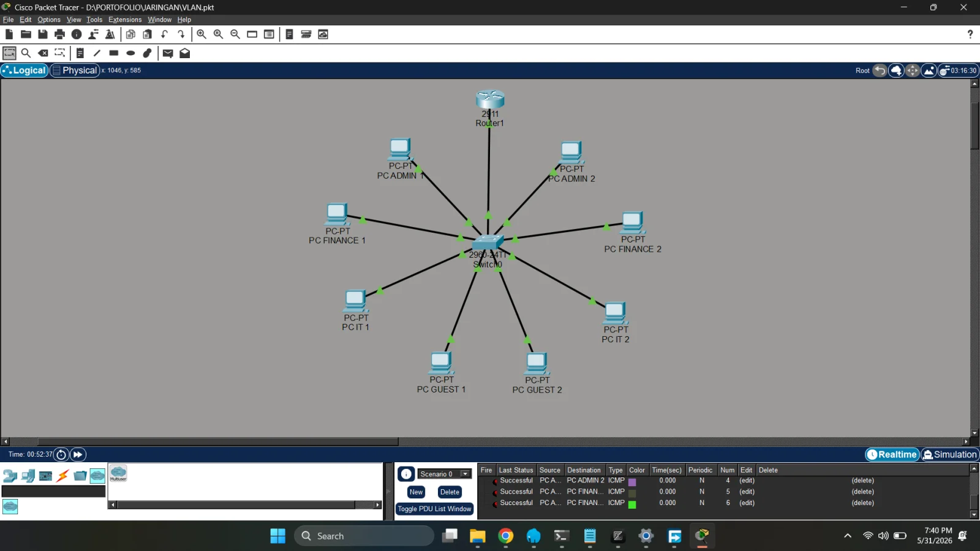Open the Scenario 0 dropdown

tap(445, 474)
